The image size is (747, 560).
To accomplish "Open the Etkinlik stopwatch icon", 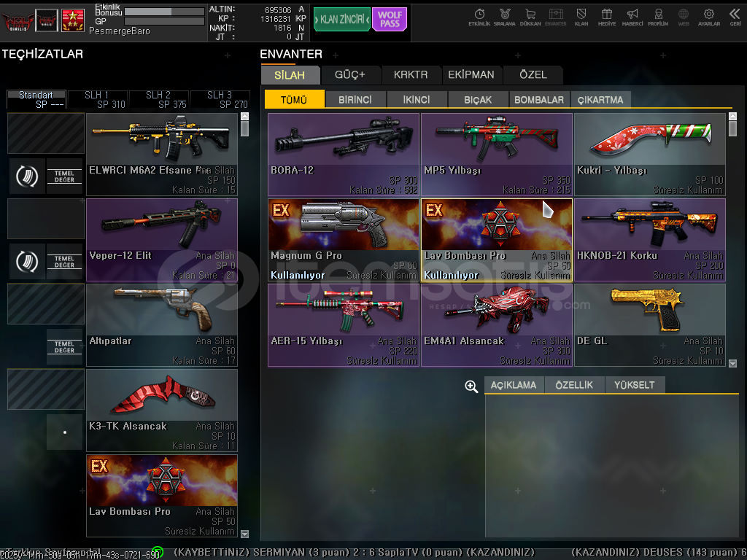I will pos(479,17).
